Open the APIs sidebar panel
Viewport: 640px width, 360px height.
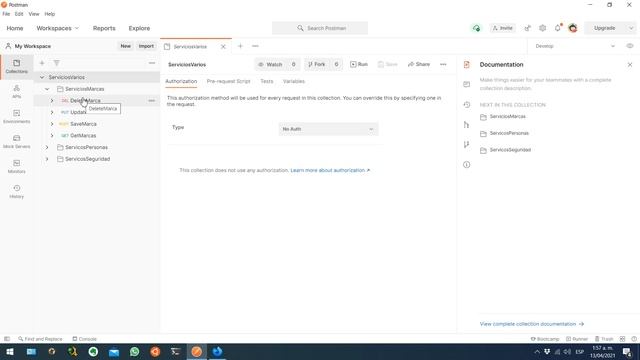point(16,91)
